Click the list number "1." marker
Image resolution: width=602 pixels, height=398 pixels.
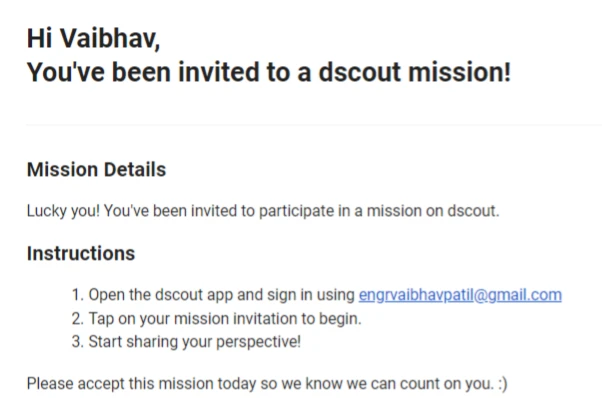pos(78,295)
